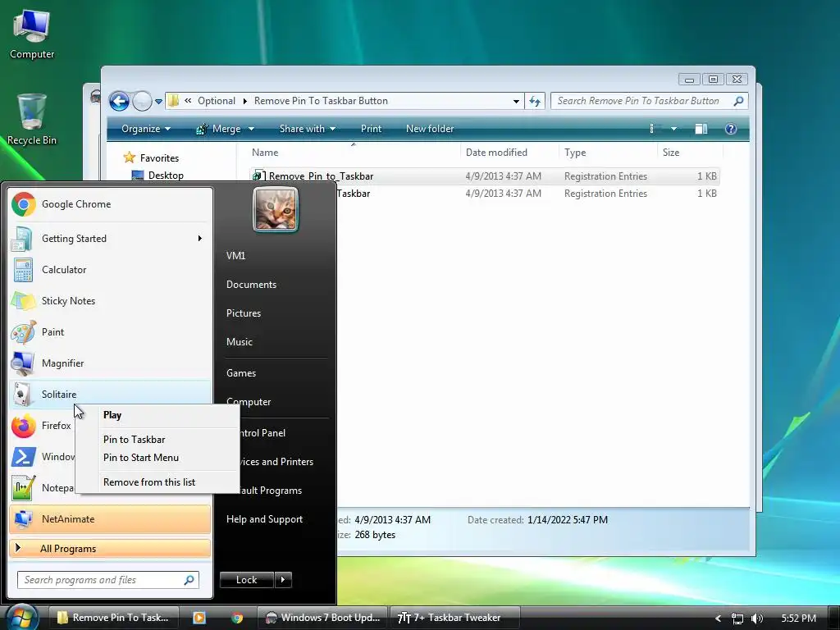Open the change view dropdown arrow
Viewport: 840px width, 630px height.
(674, 129)
